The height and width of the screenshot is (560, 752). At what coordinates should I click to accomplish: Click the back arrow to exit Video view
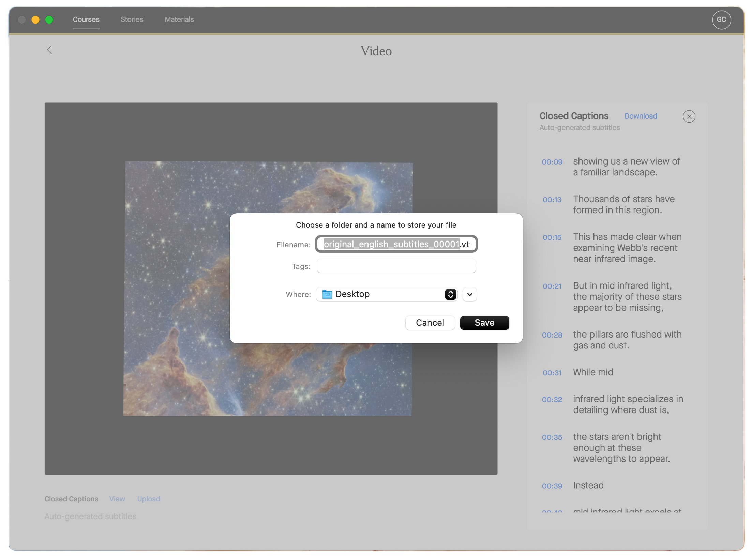pos(50,50)
